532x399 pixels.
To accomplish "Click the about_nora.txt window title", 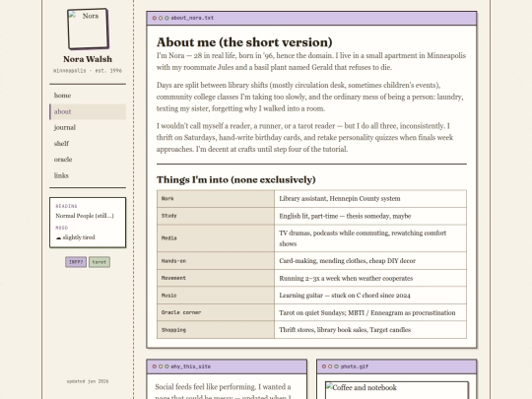I will pyautogui.click(x=192, y=18).
